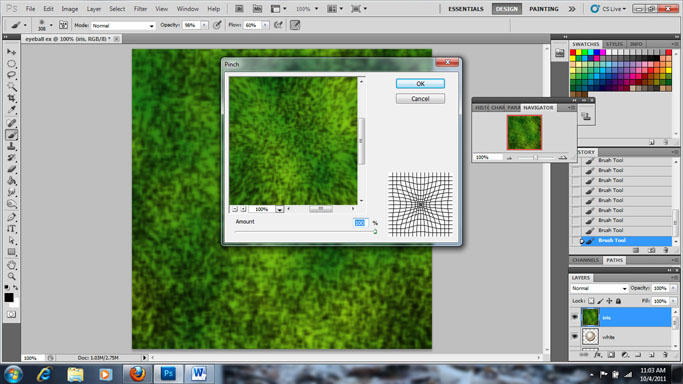This screenshot has width=683, height=384.
Task: Open layer Fill dropdown arrow
Action: 673,301
